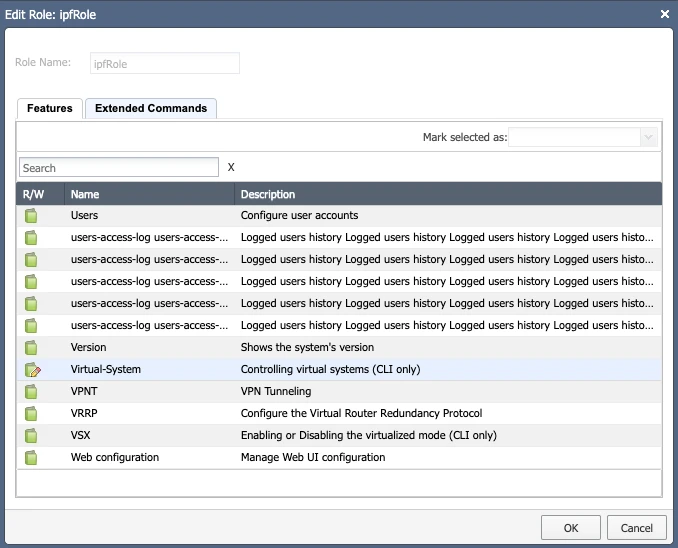Click the read/write icon for Virtual-System
The width and height of the screenshot is (678, 548).
(32, 370)
